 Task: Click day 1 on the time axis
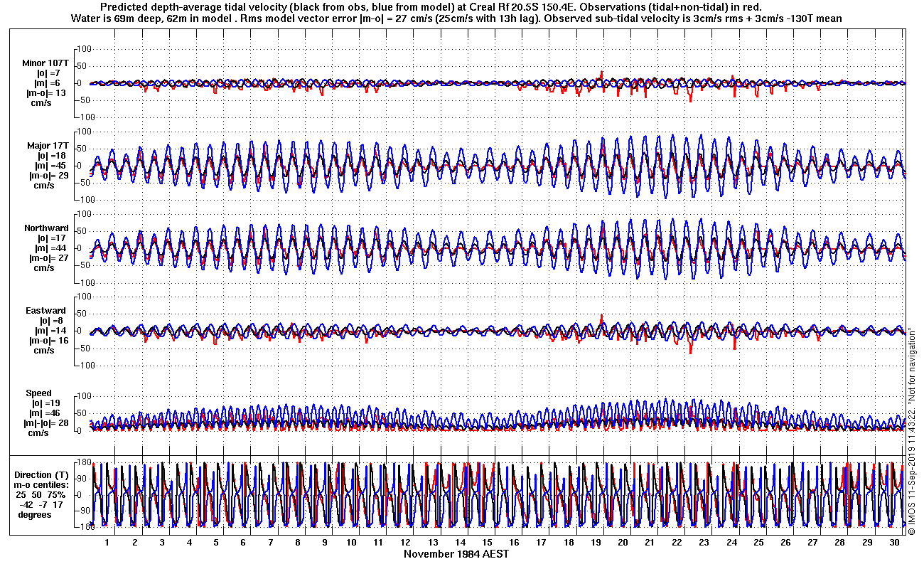click(x=107, y=542)
